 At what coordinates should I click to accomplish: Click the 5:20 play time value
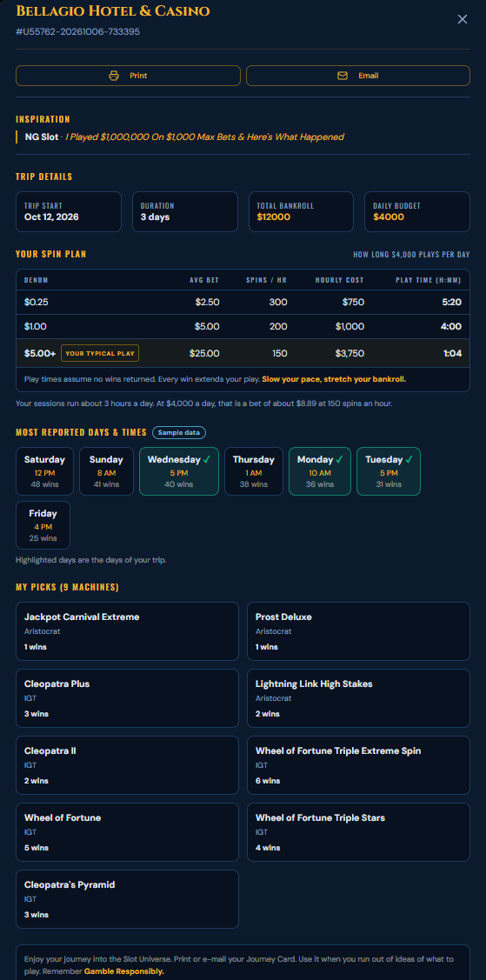coord(451,302)
